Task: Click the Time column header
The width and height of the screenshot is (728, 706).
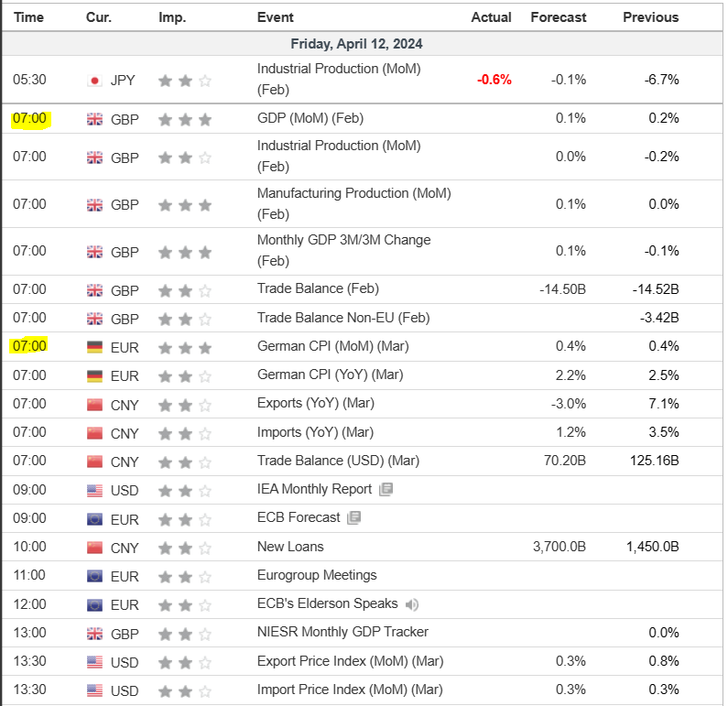Action: pos(28,17)
